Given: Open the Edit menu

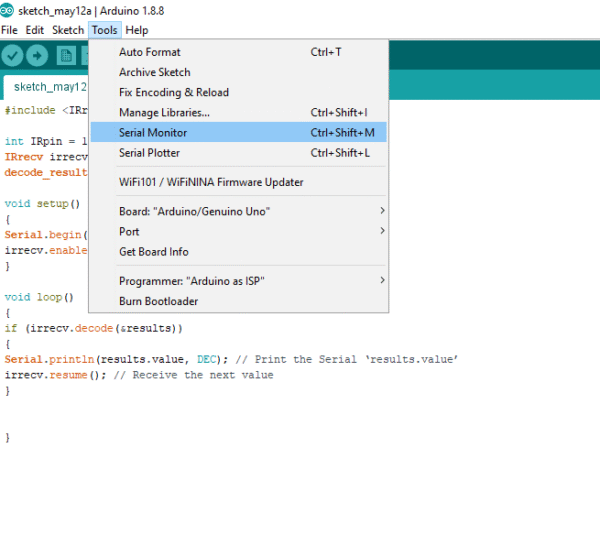Looking at the screenshot, I should tap(35, 30).
